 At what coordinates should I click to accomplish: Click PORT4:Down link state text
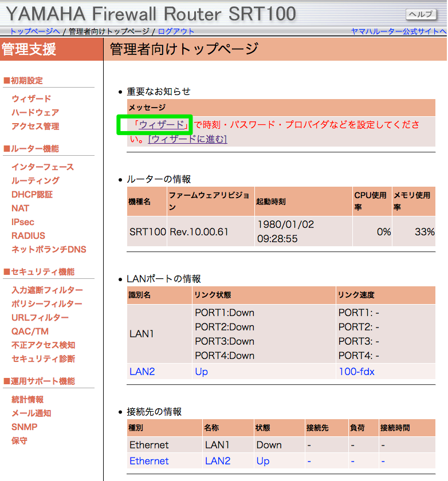(x=225, y=356)
